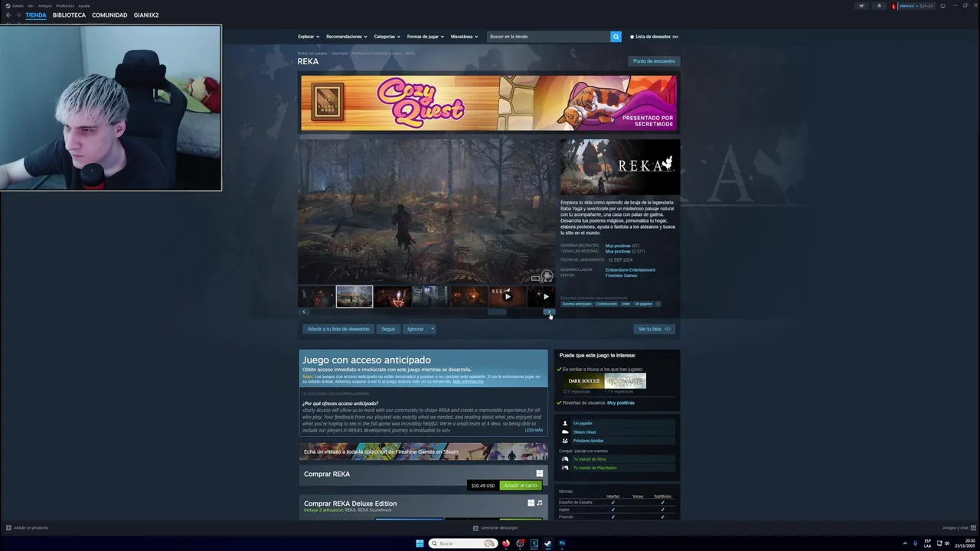Click the Cozy Quest banner
The width and height of the screenshot is (980, 551).
coord(488,103)
